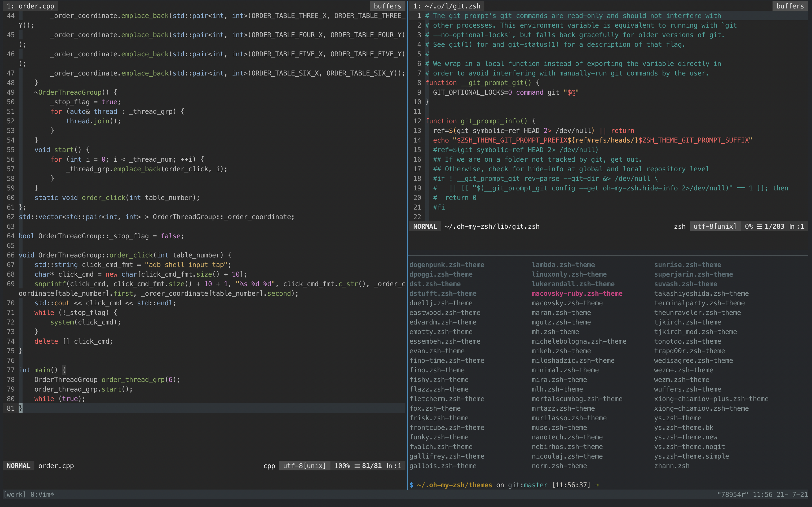Click the ys.zsh-theme.bk file name
812x507 pixels.
pyautogui.click(x=683, y=428)
